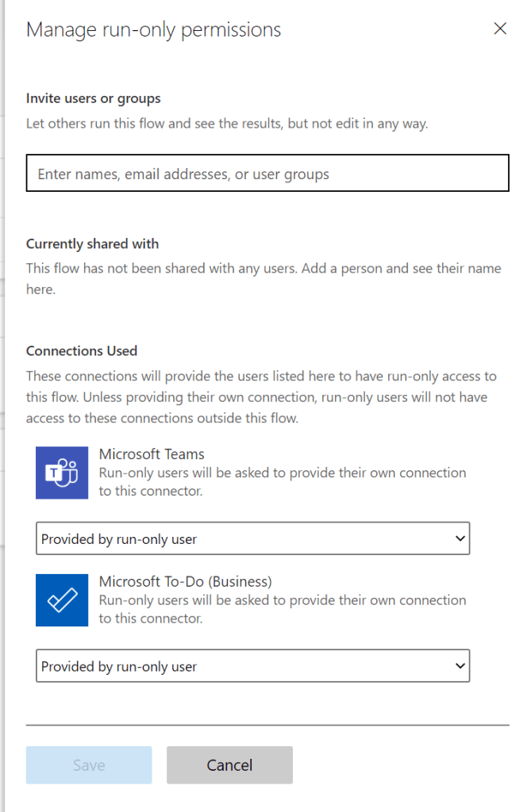
Task: Click the "Let others run this flow" description
Action: coord(227,124)
